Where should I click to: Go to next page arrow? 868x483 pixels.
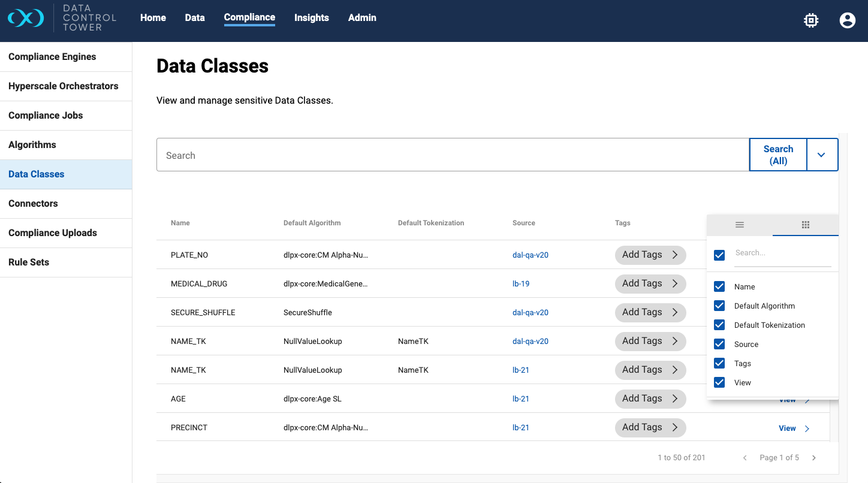814,458
